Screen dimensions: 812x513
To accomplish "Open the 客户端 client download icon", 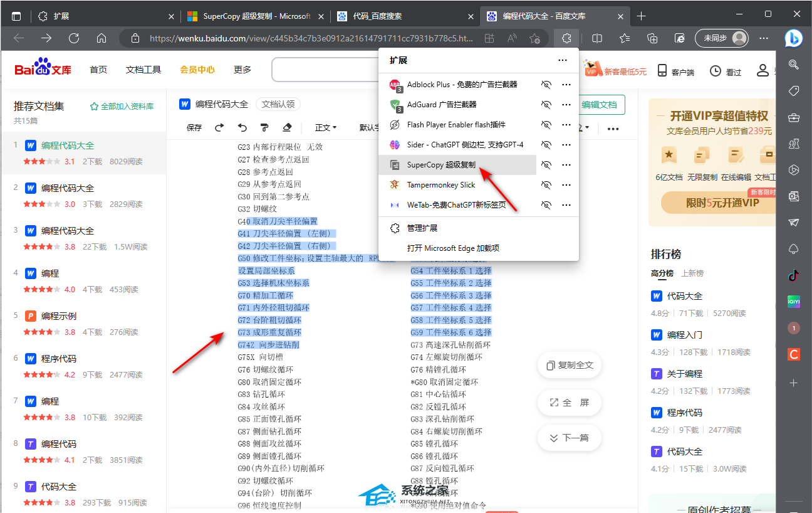I will tap(662, 71).
